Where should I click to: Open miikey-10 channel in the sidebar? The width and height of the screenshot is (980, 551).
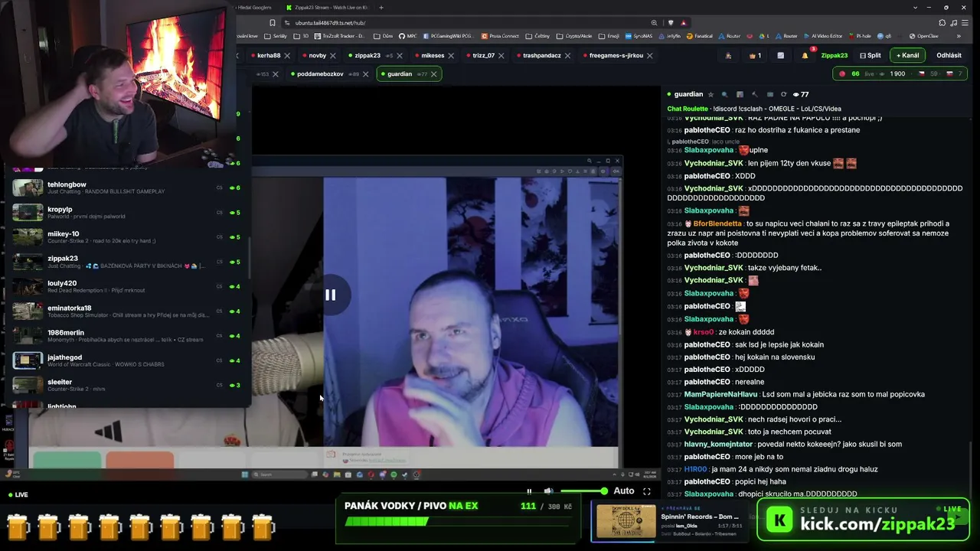click(x=127, y=236)
